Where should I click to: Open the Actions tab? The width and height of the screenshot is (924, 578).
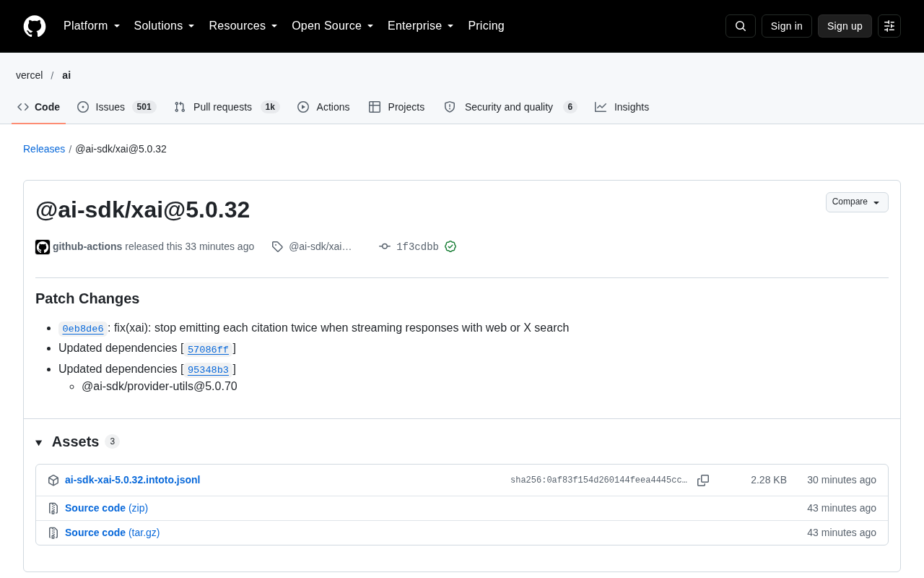[323, 107]
